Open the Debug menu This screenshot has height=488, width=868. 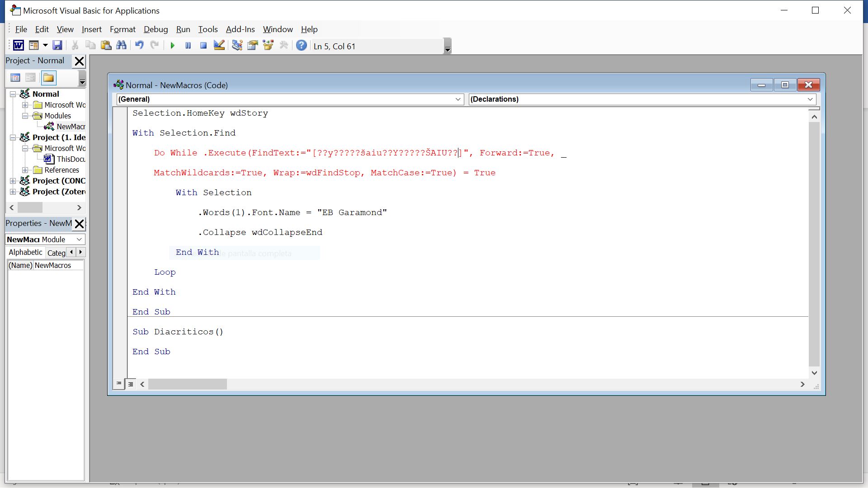[x=156, y=29]
